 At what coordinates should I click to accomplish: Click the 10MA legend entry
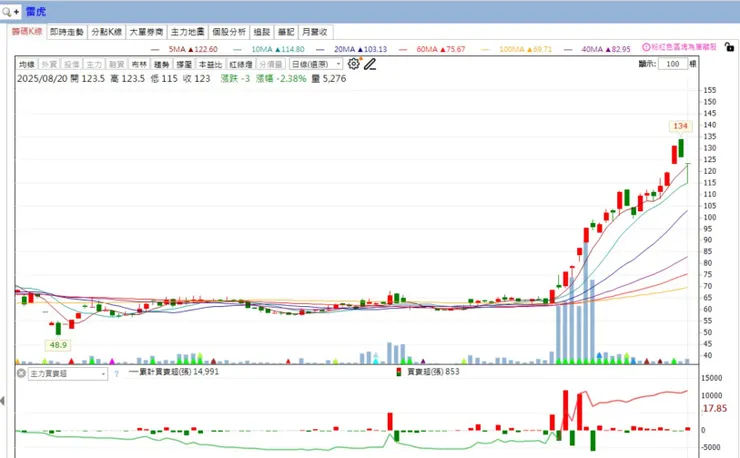coord(269,49)
